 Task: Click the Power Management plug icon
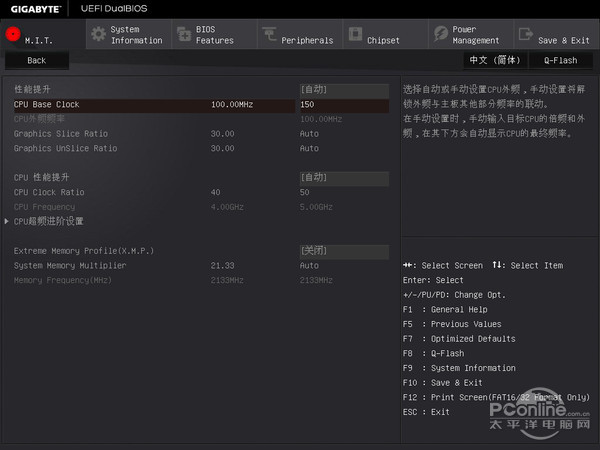(x=441, y=34)
